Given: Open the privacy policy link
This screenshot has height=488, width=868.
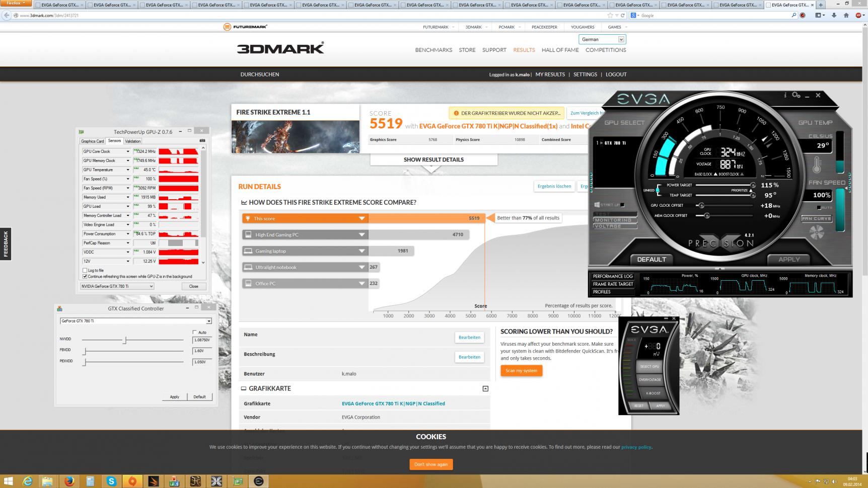Looking at the screenshot, I should 636,447.
